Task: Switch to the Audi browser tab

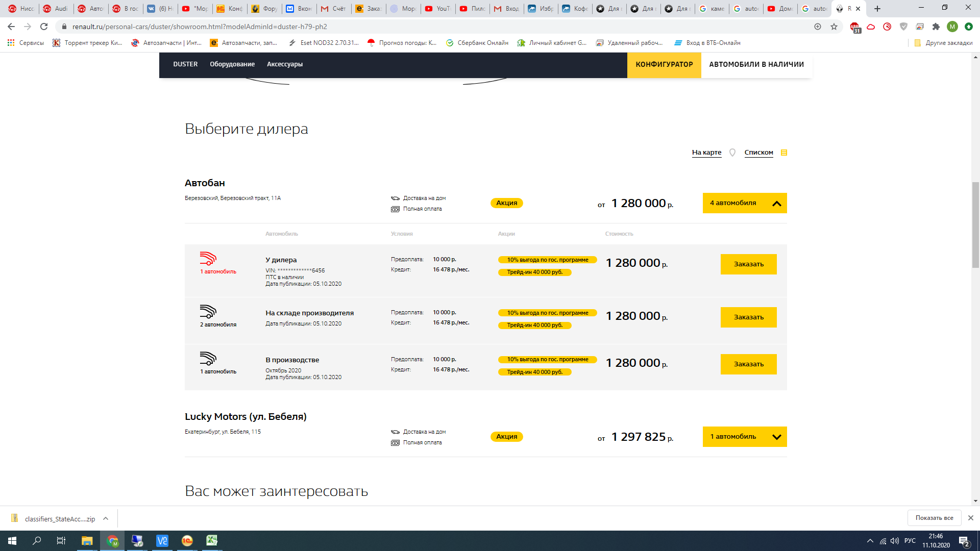Action: pyautogui.click(x=56, y=9)
